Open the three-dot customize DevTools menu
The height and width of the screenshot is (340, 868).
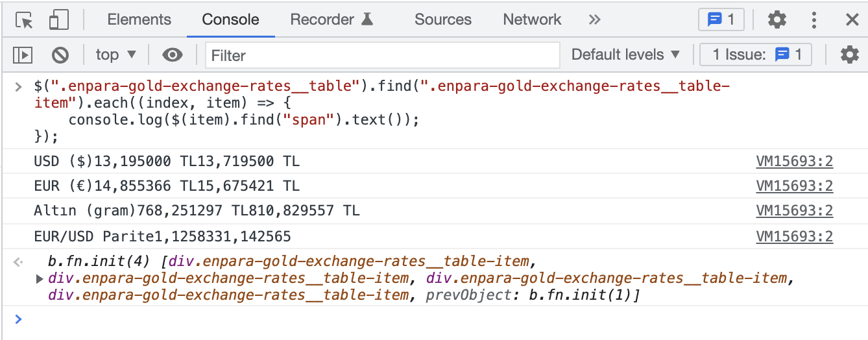point(814,20)
